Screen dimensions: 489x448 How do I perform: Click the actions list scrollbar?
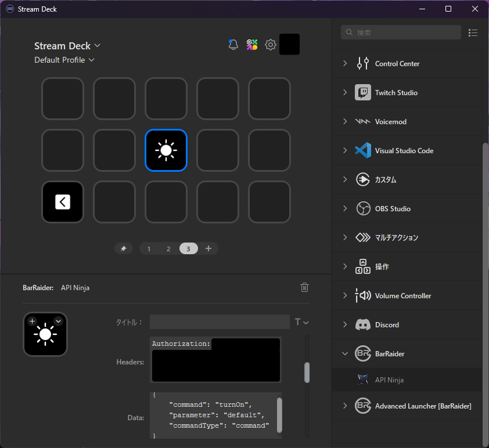(486, 294)
